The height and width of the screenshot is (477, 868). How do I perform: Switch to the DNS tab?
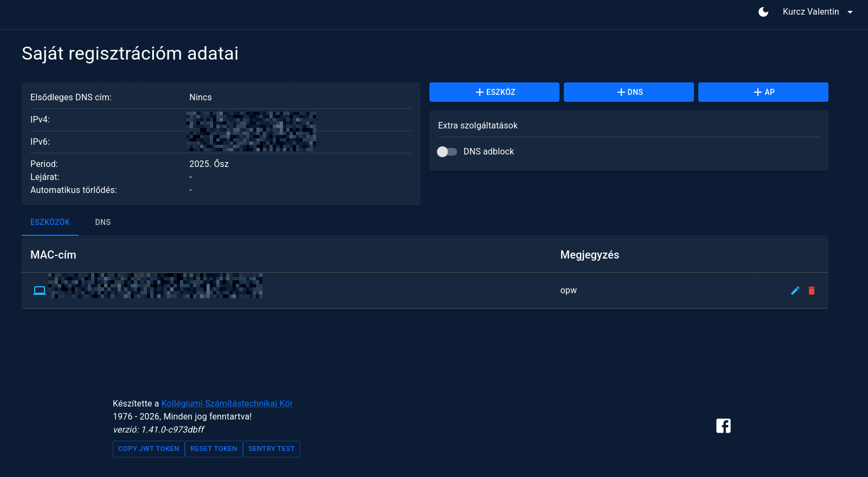[103, 222]
